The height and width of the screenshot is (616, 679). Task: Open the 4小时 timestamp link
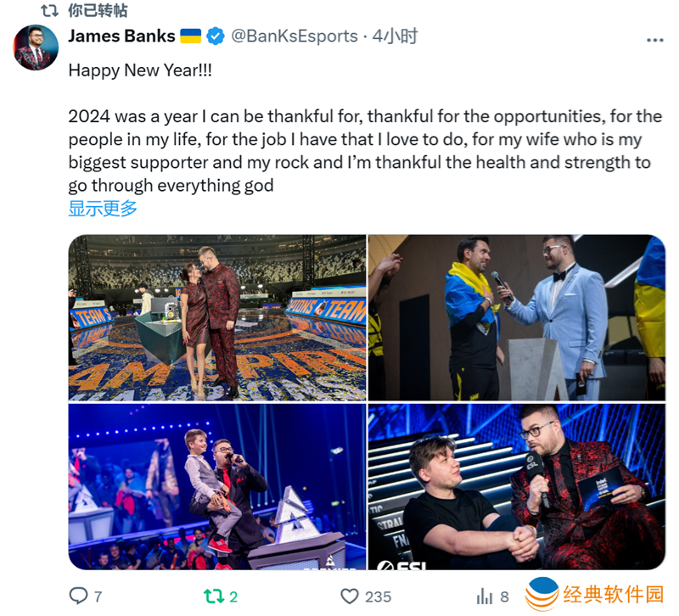395,36
